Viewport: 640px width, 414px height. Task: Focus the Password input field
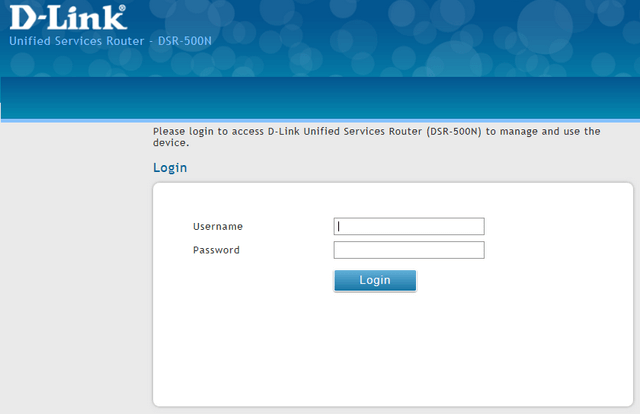tap(409, 250)
